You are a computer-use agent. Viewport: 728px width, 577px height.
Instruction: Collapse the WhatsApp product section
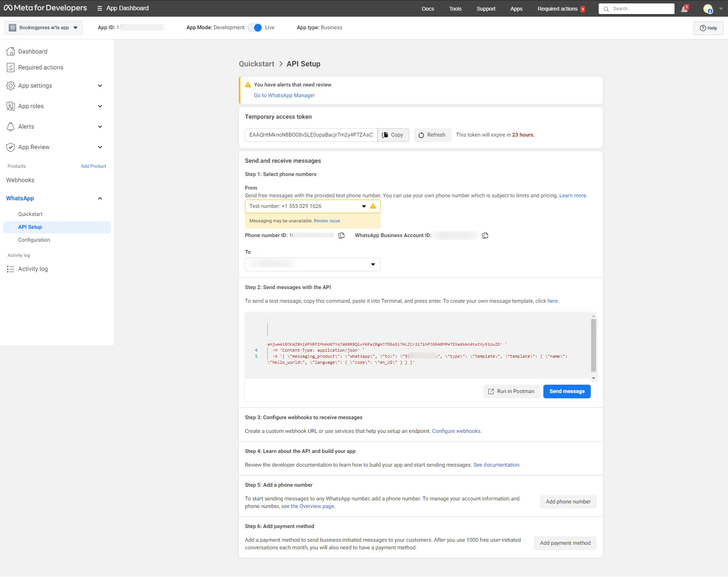[100, 198]
